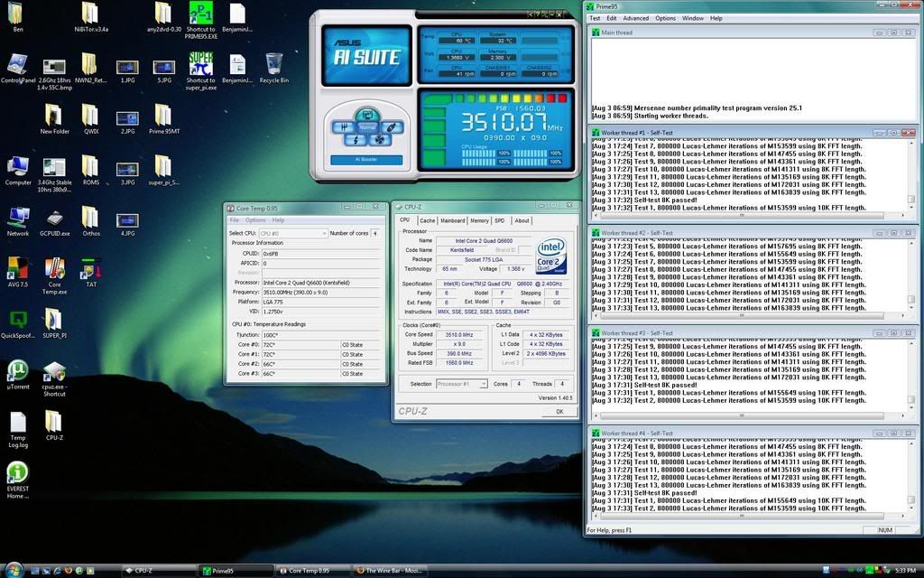Open the monitor icon atop AI Suite's control pad
This screenshot has height=578, width=924.
coord(366,115)
